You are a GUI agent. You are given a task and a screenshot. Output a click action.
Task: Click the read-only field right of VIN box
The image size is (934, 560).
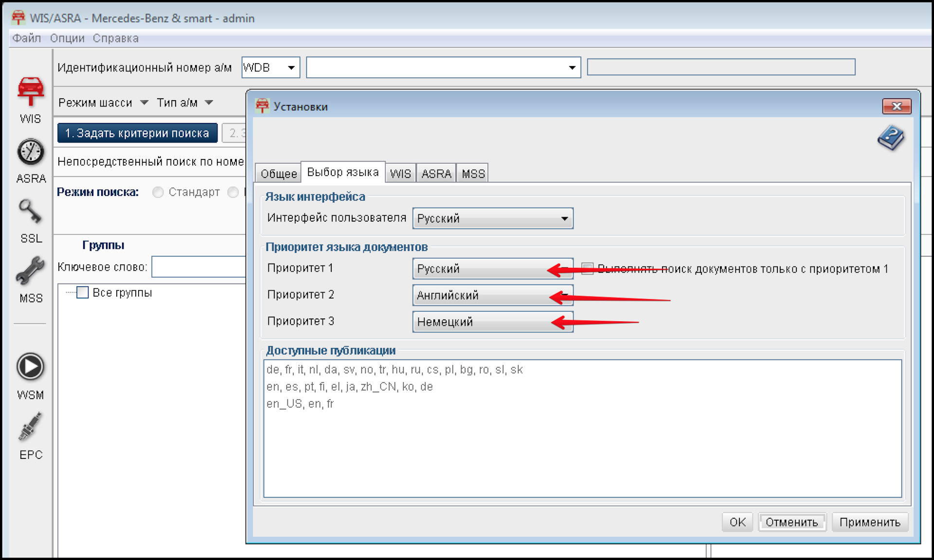click(721, 67)
